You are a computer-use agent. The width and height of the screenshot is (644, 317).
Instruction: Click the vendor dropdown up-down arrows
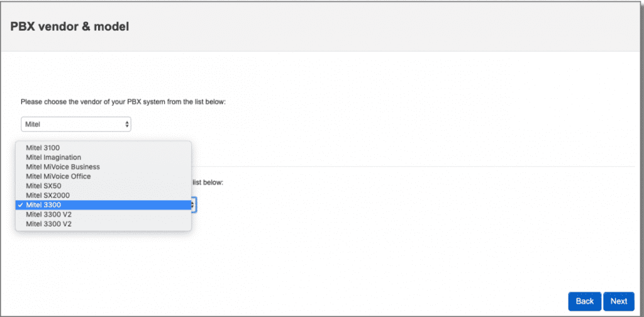pyautogui.click(x=126, y=124)
